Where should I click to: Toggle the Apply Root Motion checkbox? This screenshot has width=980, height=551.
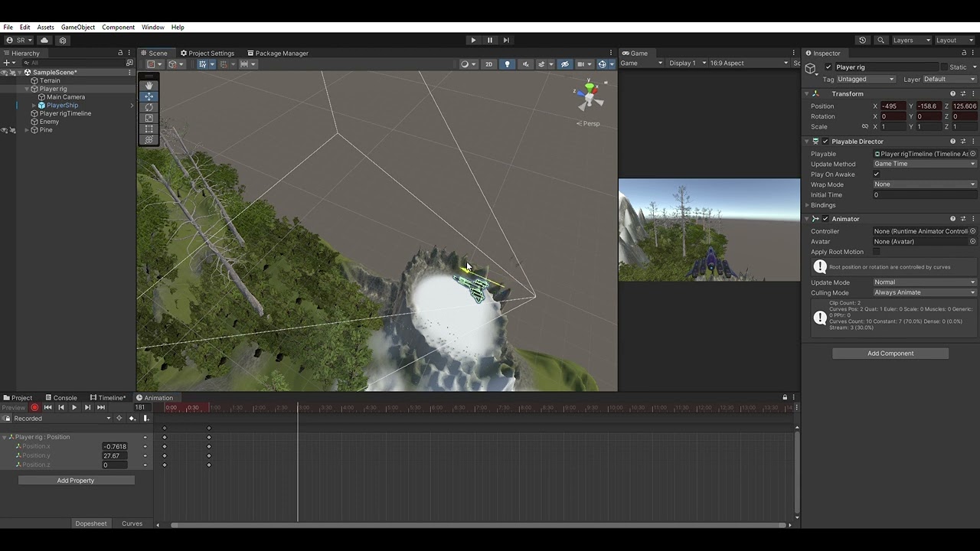[876, 251]
